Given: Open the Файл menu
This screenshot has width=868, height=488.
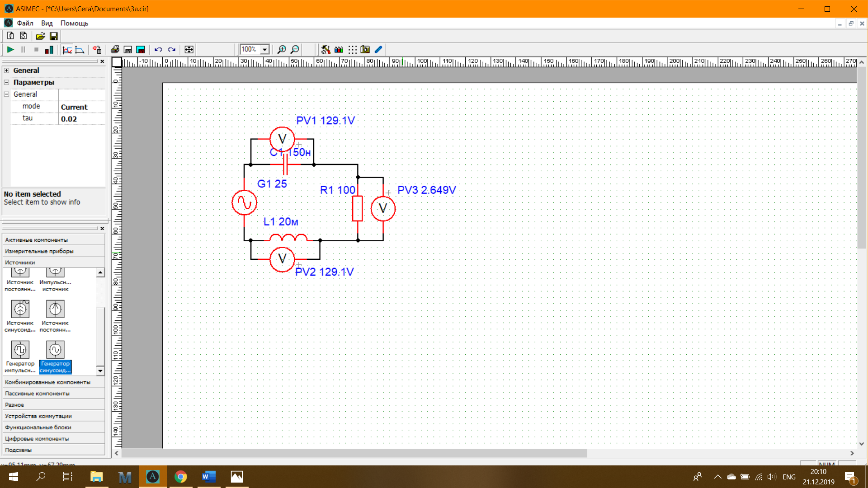Looking at the screenshot, I should pos(25,23).
